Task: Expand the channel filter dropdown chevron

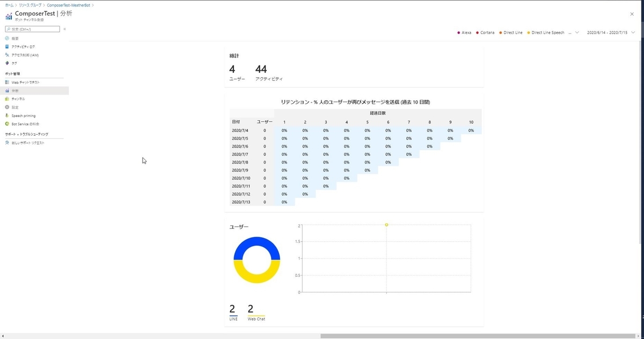Action: [x=577, y=33]
